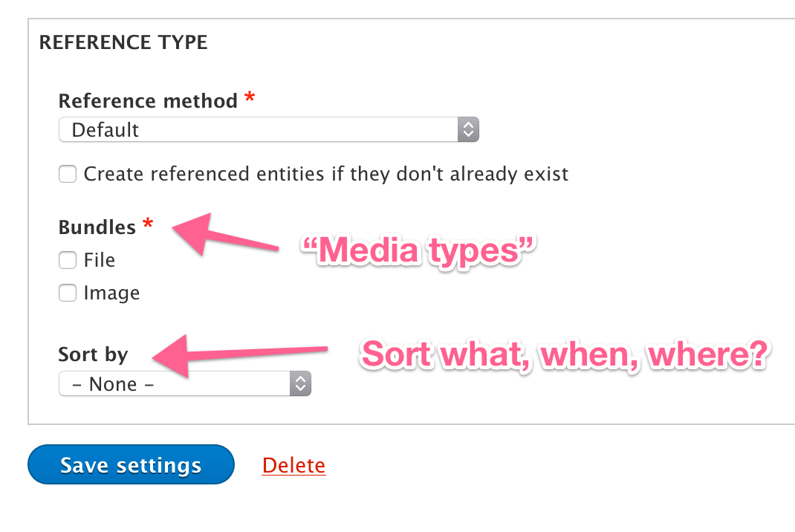Click the label text "Create referenced entities if they don't already exist"

pyautogui.click(x=326, y=174)
